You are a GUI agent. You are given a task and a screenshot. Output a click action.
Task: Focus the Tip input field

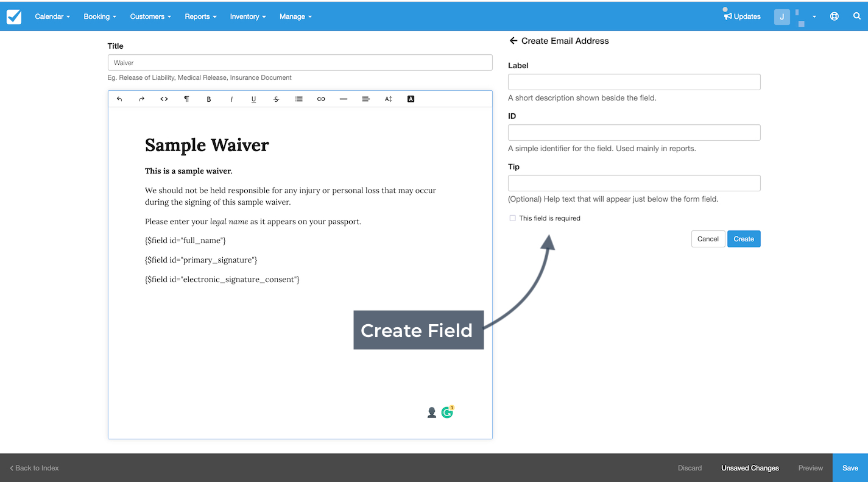tap(634, 183)
